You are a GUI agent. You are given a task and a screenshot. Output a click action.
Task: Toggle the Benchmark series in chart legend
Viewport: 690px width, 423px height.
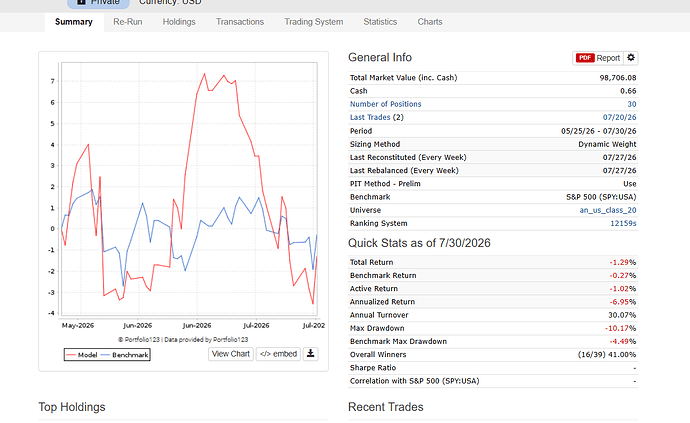125,355
